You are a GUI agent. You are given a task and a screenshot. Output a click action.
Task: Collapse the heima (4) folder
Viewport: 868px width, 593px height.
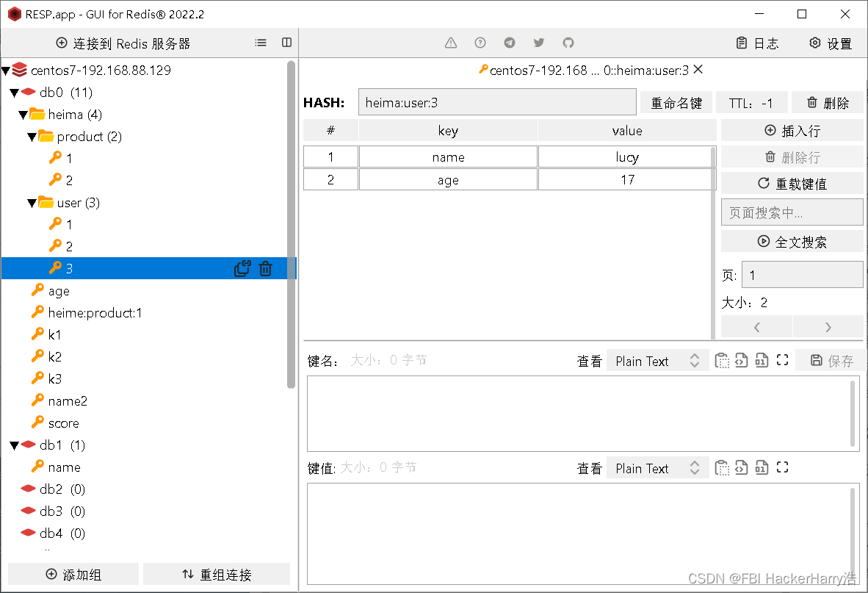pyautogui.click(x=23, y=115)
